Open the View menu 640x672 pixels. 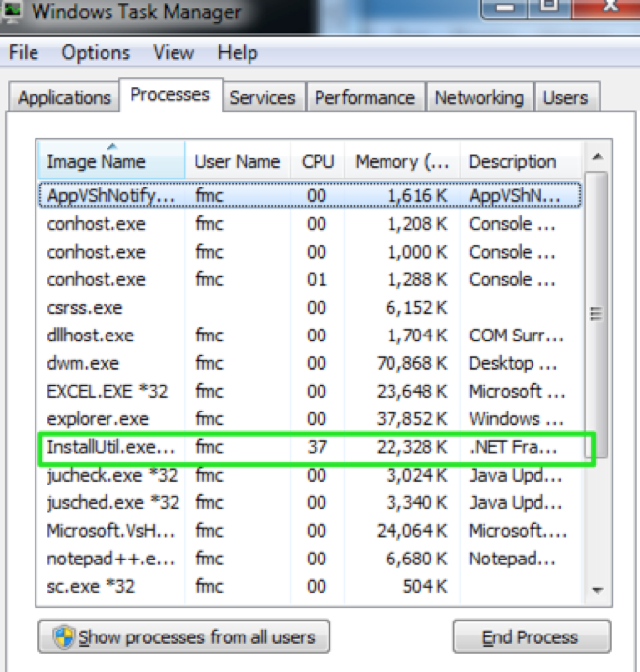(174, 53)
